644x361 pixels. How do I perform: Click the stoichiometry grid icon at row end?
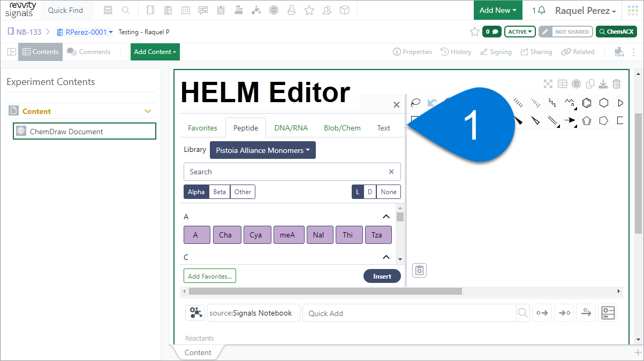608,313
